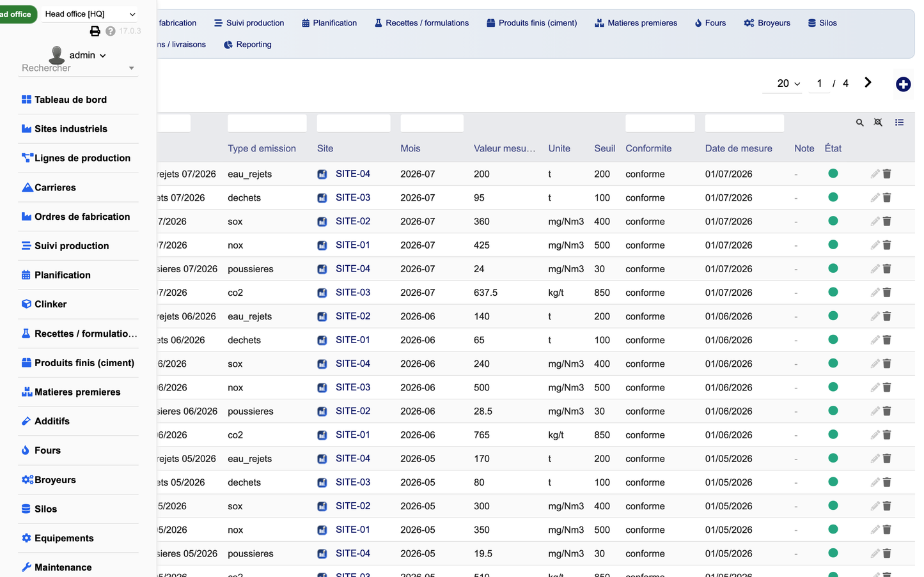Image resolution: width=924 pixels, height=577 pixels.
Task: Open the column list options icon
Action: coord(899,123)
